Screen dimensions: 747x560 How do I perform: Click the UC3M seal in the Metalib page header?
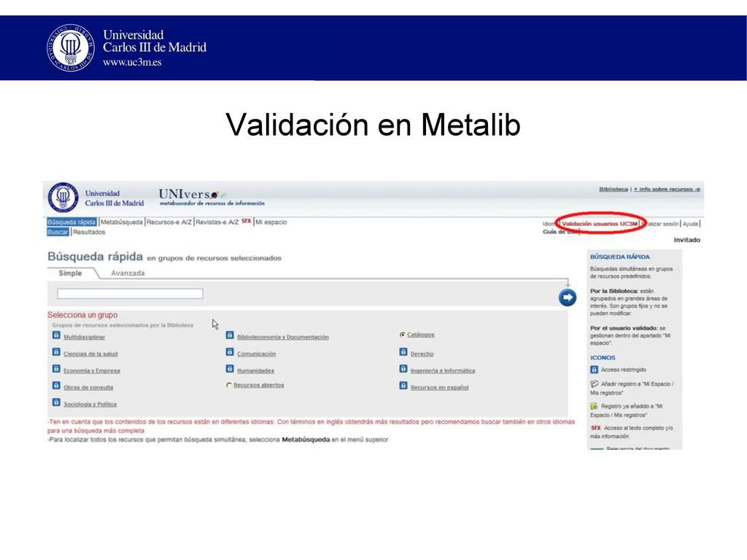click(63, 197)
